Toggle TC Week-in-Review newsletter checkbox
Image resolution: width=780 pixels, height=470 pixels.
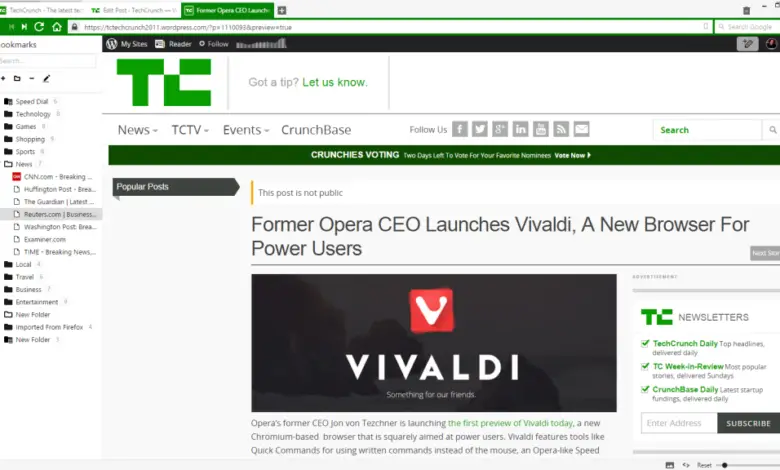point(645,366)
